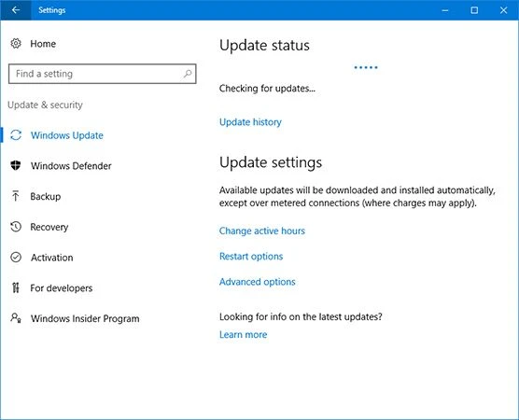Click the Windows Defender shield icon
This screenshot has height=420, width=519.
16,165
